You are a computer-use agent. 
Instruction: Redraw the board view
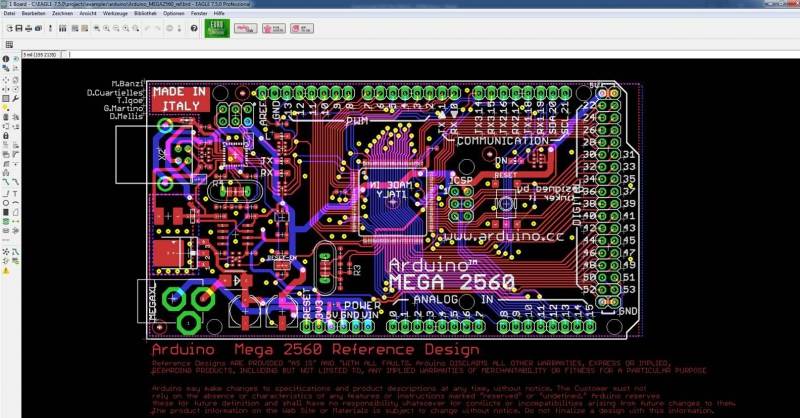(126, 29)
